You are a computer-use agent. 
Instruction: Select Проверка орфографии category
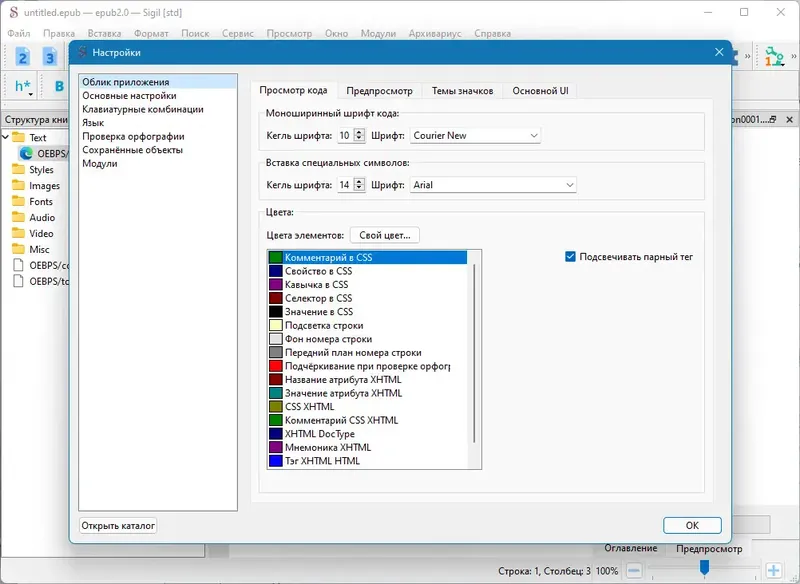tap(158, 136)
